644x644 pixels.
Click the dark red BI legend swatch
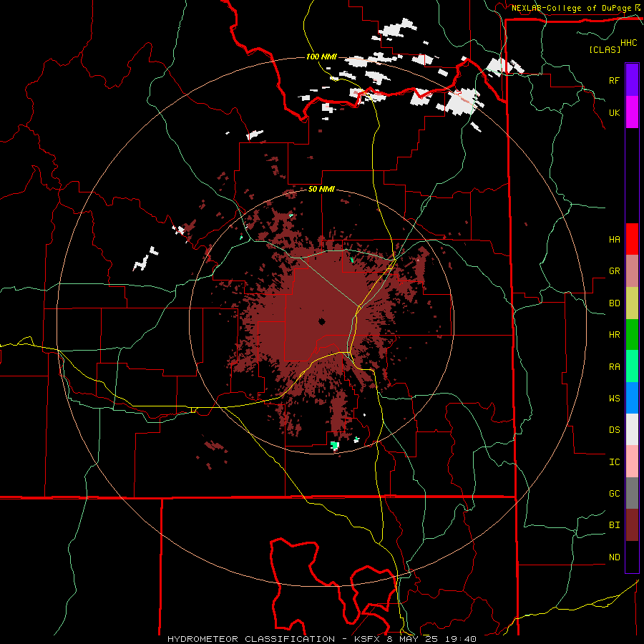pos(632,525)
